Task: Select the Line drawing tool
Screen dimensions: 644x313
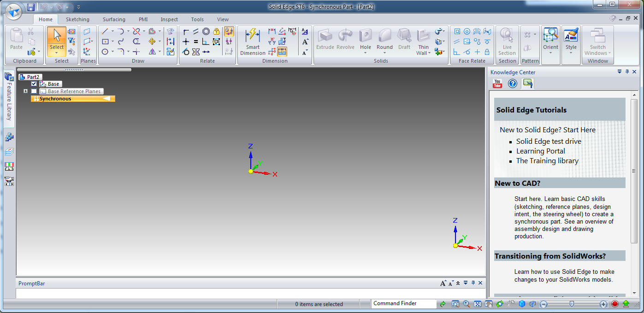Action: (x=105, y=31)
